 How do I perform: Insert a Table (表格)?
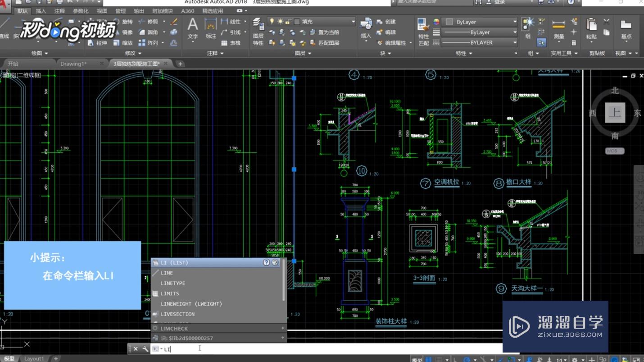(x=231, y=43)
